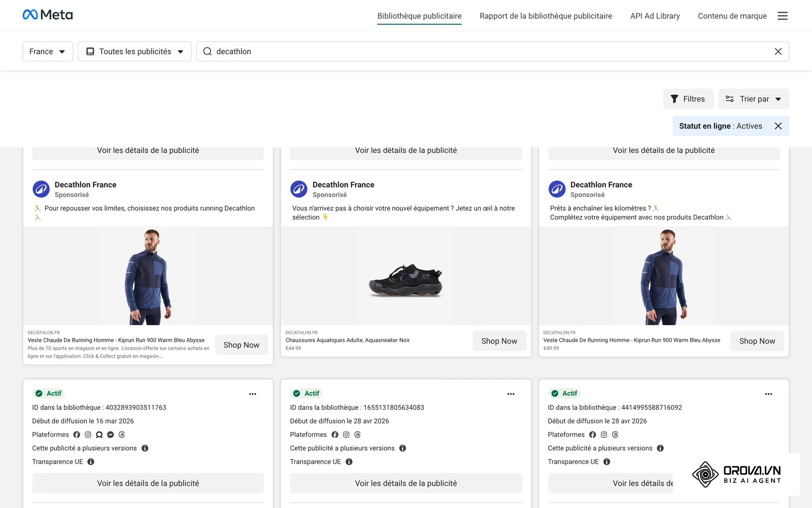Open Rapport de la bibliothèque publicitaire

click(x=546, y=16)
